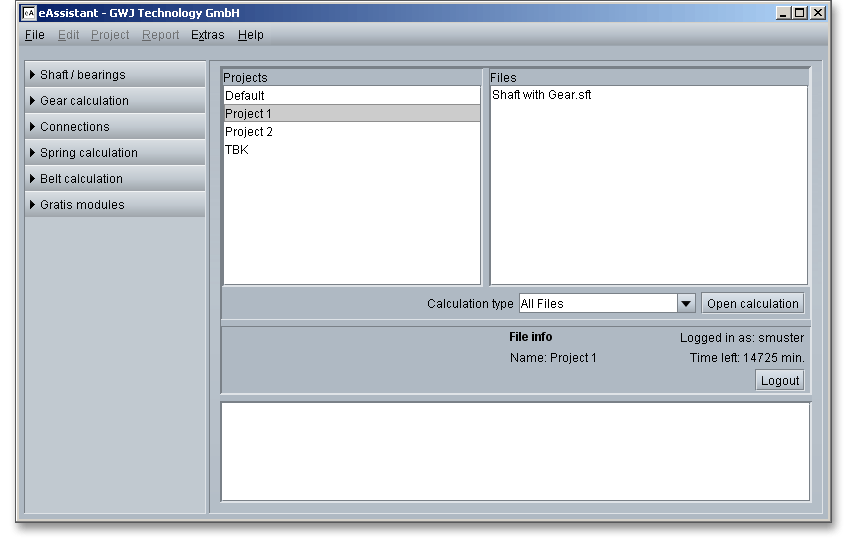Open the Extras menu
847x538 pixels.
point(207,35)
